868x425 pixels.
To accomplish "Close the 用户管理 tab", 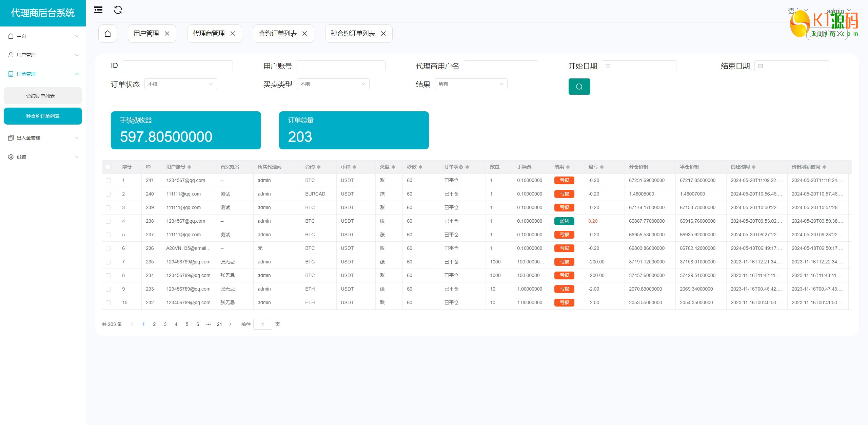I will pos(167,34).
